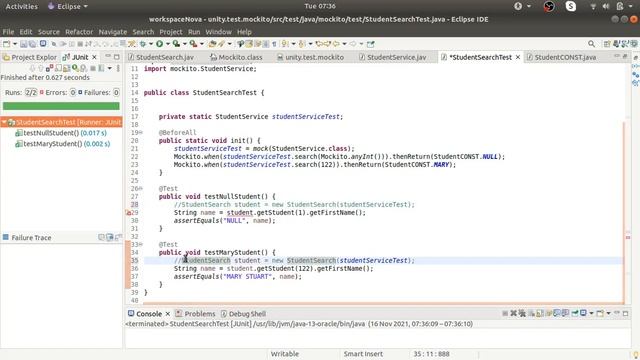Toggle the fold marker at line 26

141,188
